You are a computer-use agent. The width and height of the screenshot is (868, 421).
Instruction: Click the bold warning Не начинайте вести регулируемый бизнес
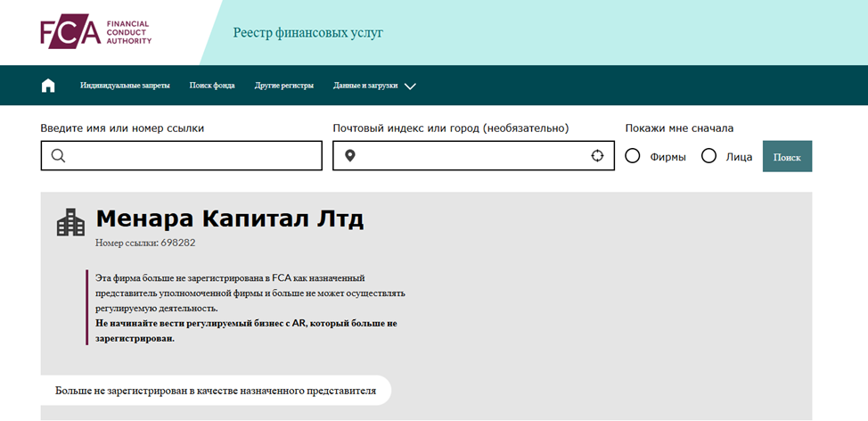(x=246, y=330)
